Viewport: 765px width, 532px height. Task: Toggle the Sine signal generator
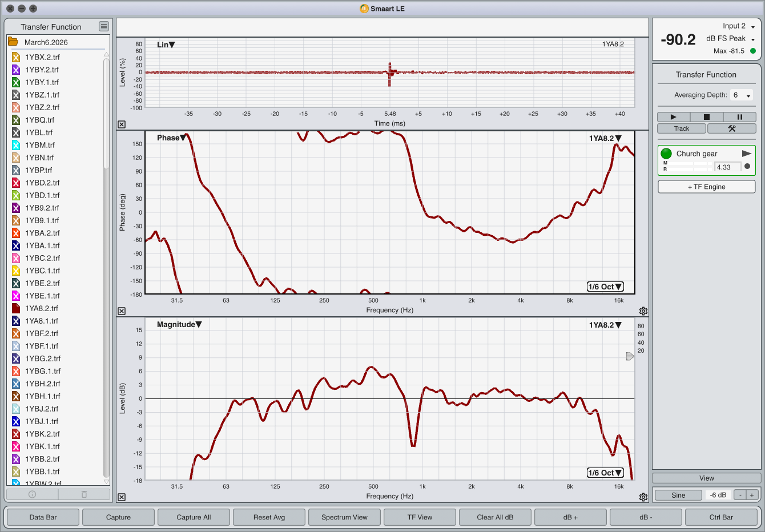pyautogui.click(x=678, y=495)
